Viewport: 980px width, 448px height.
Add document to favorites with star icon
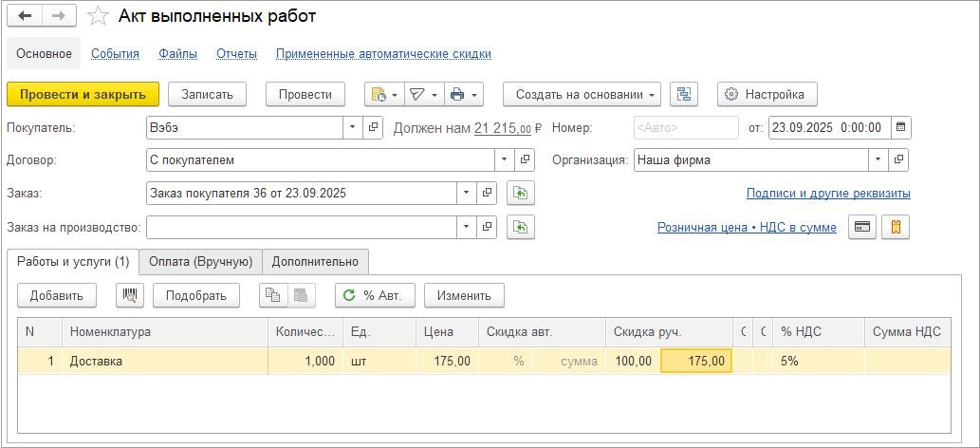click(x=98, y=16)
